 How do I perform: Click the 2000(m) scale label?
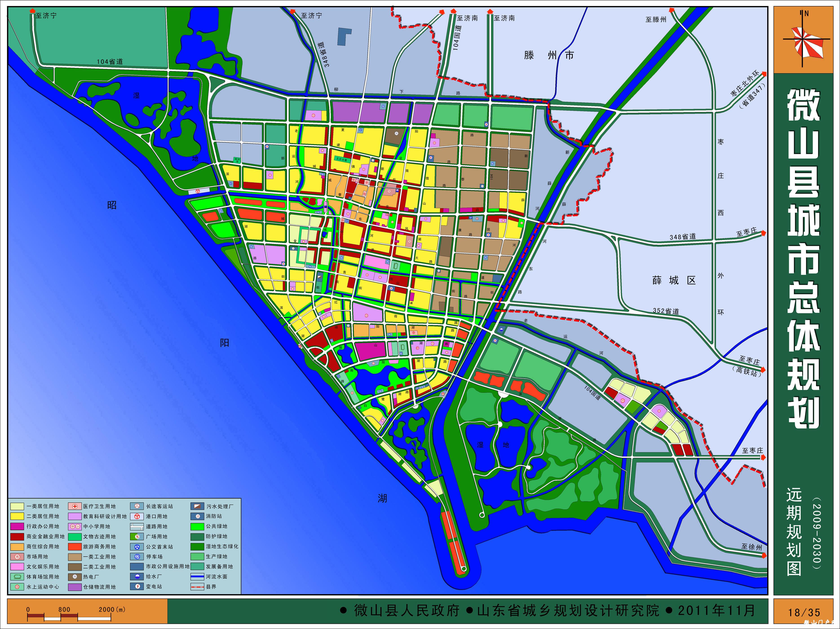[112, 609]
